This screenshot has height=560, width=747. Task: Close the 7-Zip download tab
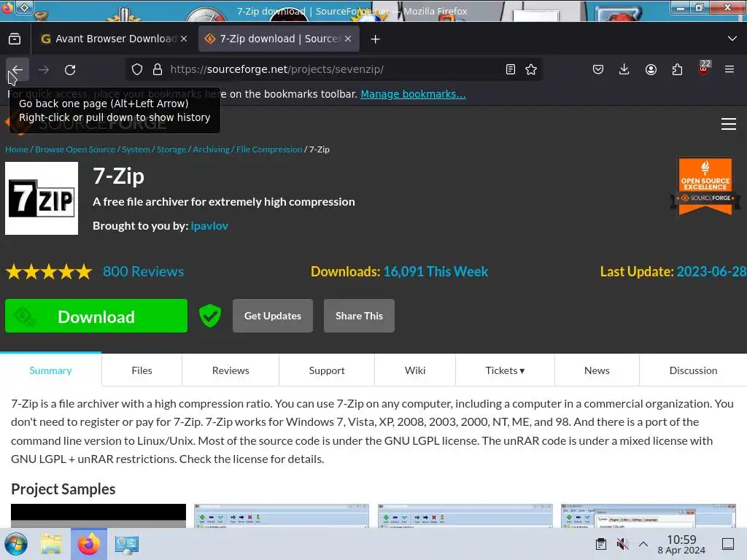pyautogui.click(x=348, y=39)
